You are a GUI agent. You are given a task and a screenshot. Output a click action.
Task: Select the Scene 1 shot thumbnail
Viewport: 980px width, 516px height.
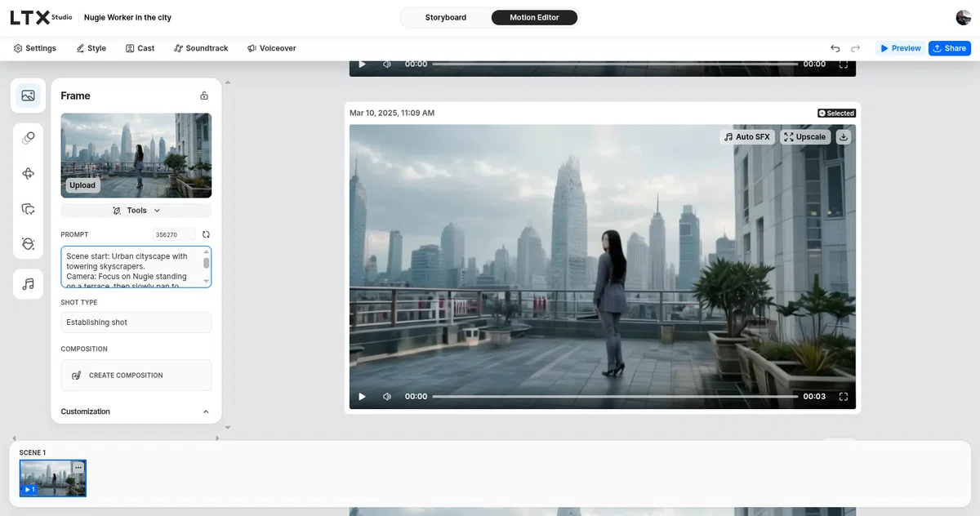point(53,478)
